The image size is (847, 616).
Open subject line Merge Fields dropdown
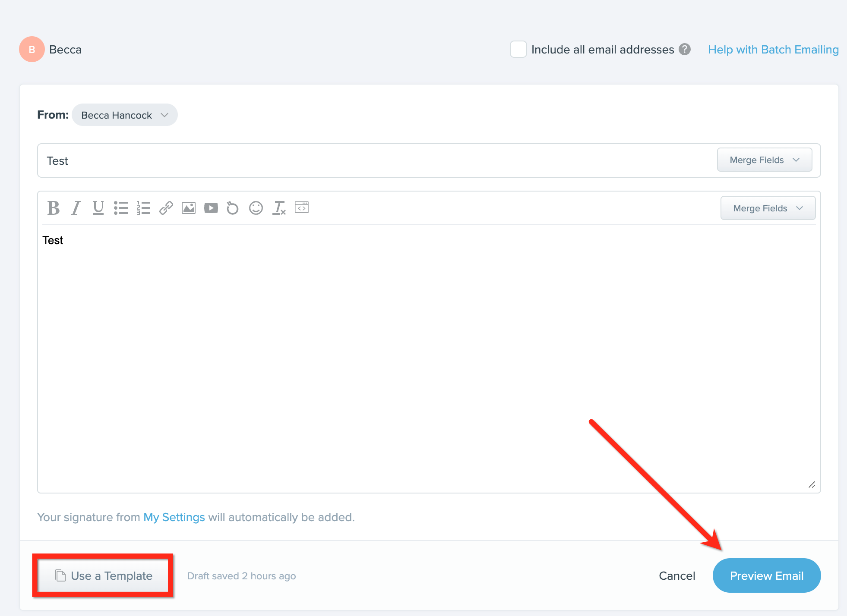764,160
